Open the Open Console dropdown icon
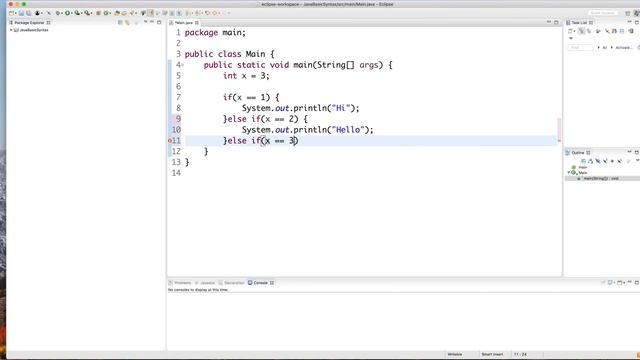The image size is (640, 360). pyautogui.click(x=620, y=282)
